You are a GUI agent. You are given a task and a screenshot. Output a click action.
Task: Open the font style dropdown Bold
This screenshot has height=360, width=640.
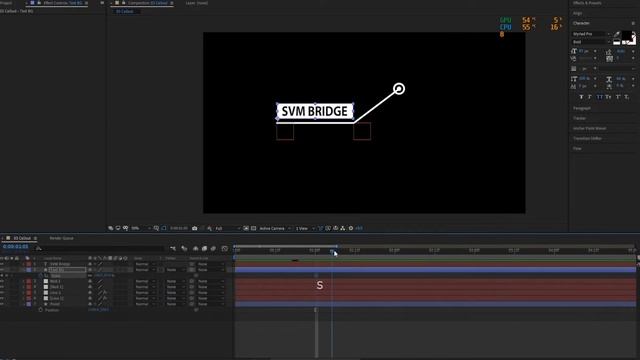591,42
